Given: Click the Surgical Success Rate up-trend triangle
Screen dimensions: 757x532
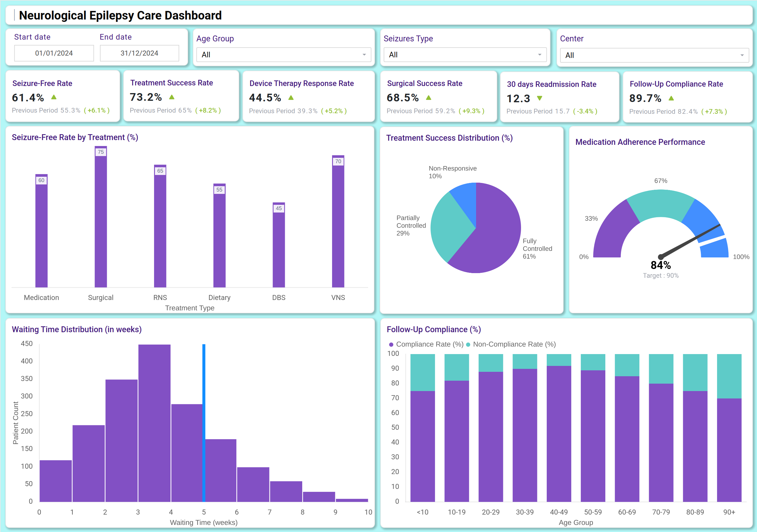Looking at the screenshot, I should 428,98.
